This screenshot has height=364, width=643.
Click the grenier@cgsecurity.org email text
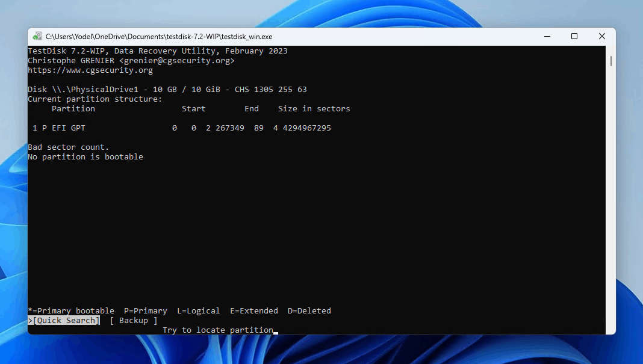tap(177, 61)
